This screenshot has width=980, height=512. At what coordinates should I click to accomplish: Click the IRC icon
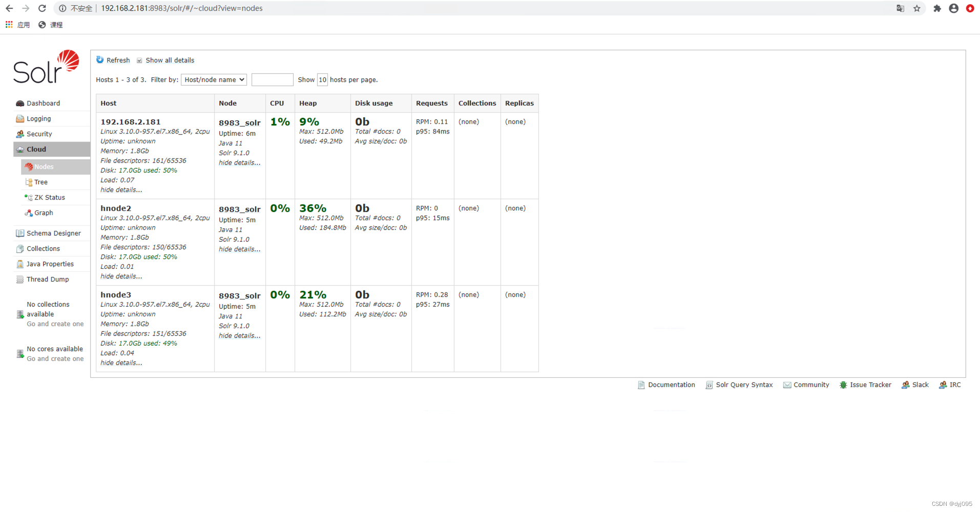[x=943, y=385]
